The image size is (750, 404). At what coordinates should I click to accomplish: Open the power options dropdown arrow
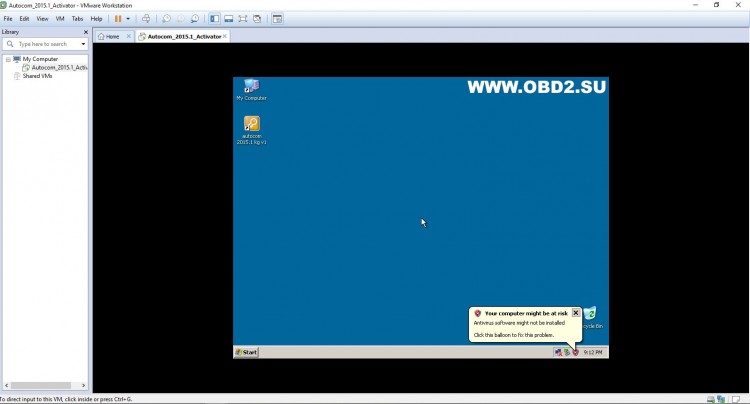[128, 19]
